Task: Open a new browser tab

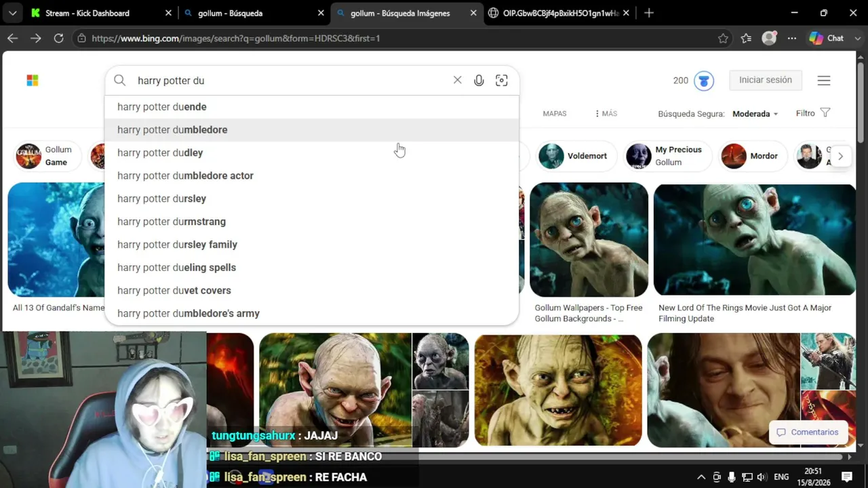Action: (649, 13)
